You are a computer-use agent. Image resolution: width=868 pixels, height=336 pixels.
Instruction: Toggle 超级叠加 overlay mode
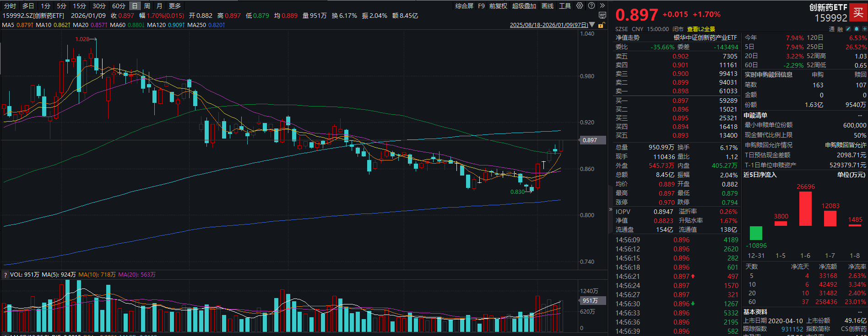(x=524, y=6)
